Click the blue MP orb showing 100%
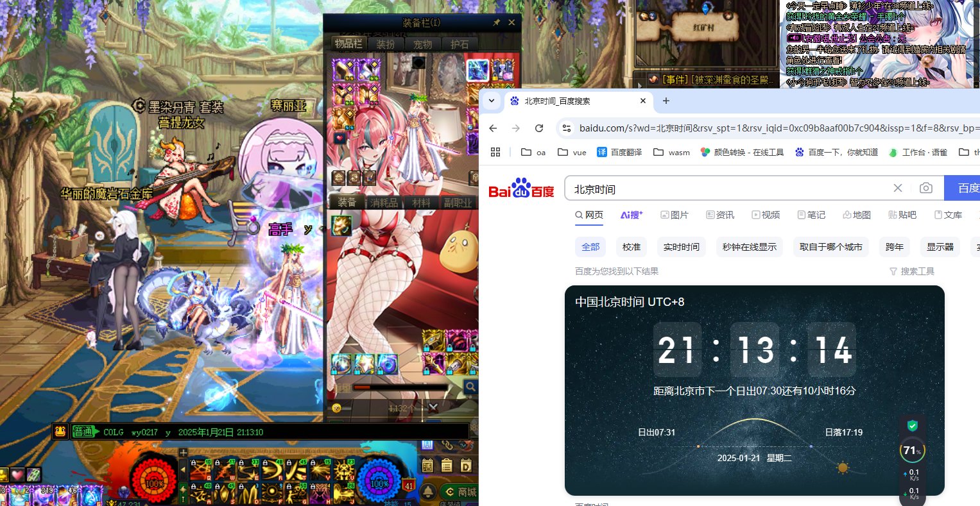This screenshot has height=506, width=980. tap(379, 480)
